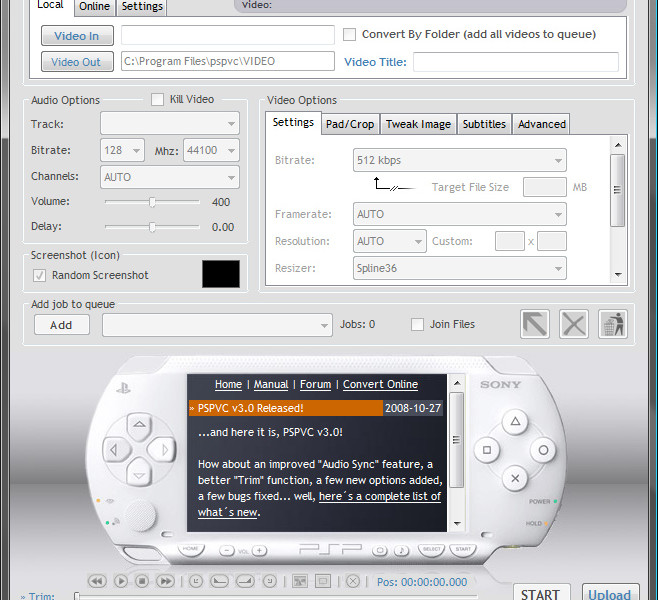Click the fade-in curve icon

[219, 581]
